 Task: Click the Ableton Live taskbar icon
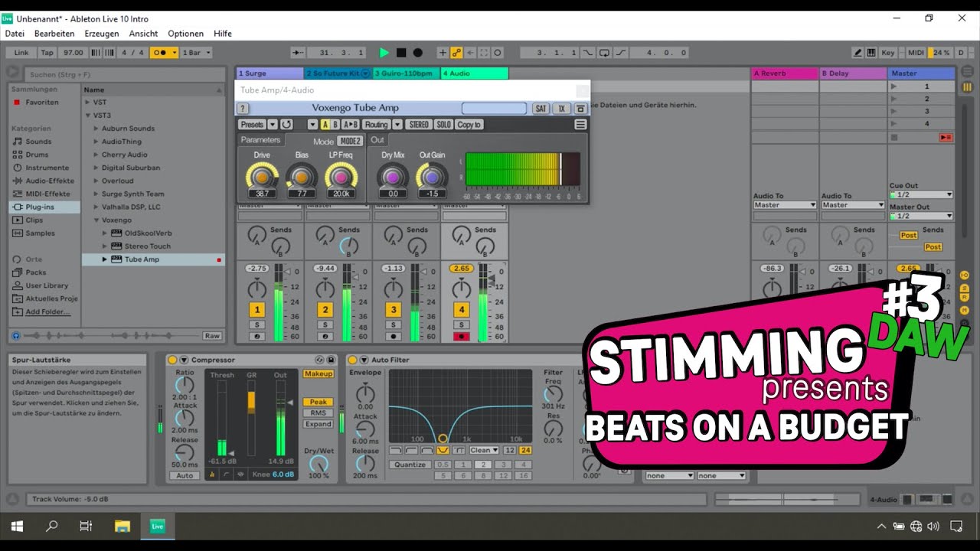(x=157, y=526)
